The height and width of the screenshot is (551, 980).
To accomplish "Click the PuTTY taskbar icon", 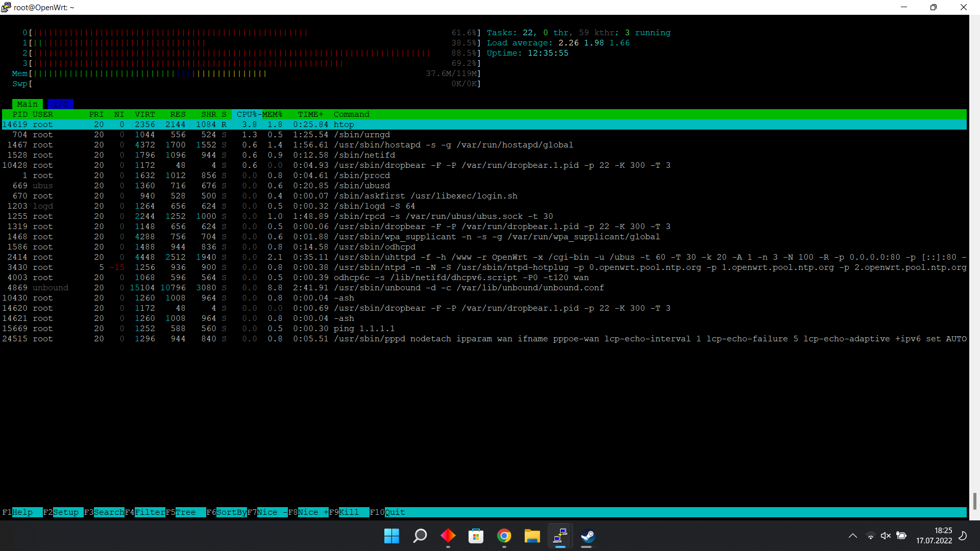I will click(x=560, y=536).
